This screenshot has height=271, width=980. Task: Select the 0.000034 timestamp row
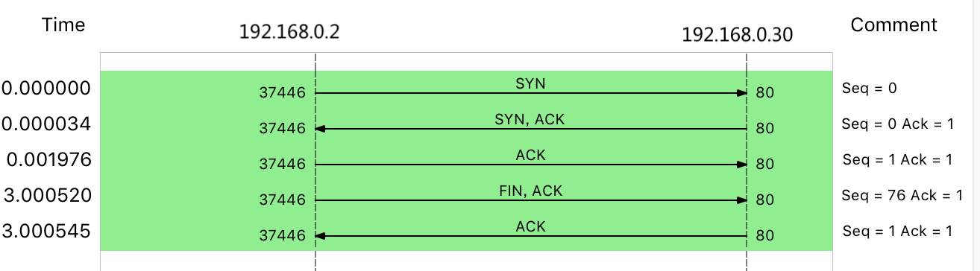(x=46, y=124)
